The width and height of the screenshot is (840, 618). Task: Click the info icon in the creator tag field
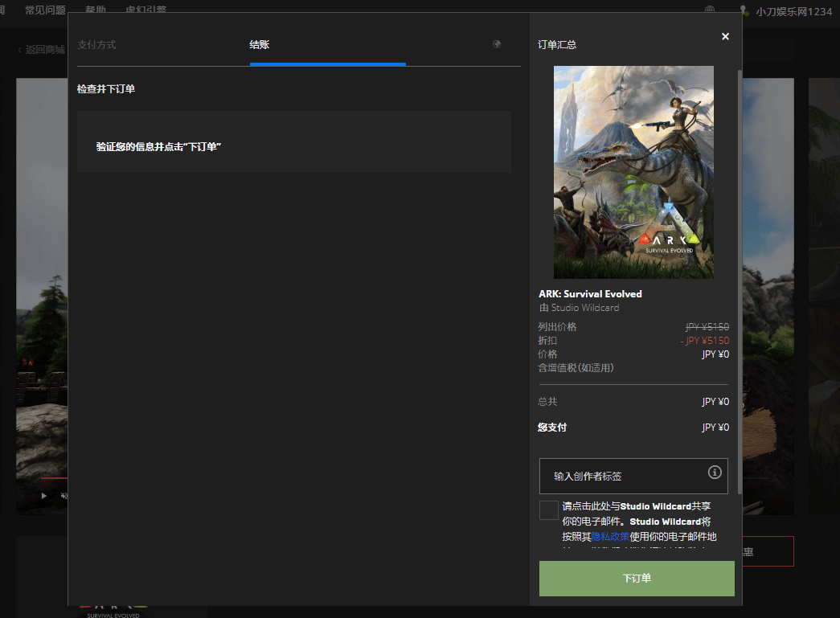[x=714, y=473]
